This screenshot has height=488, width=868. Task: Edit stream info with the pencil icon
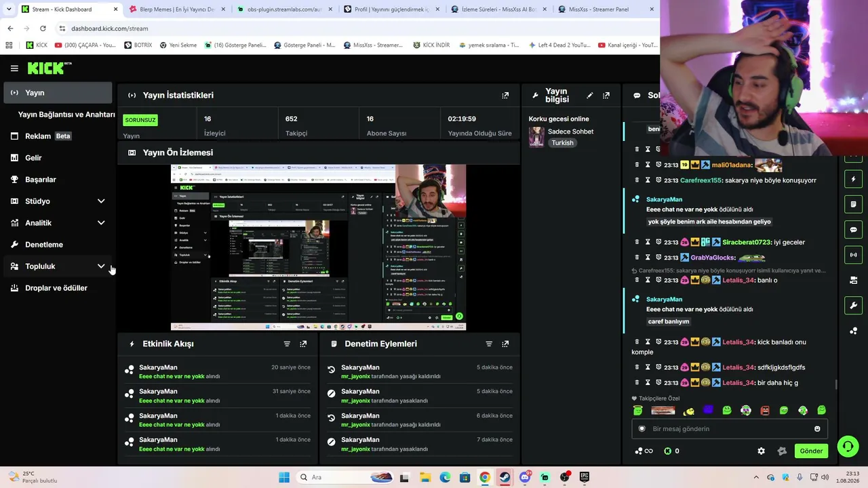(x=590, y=96)
